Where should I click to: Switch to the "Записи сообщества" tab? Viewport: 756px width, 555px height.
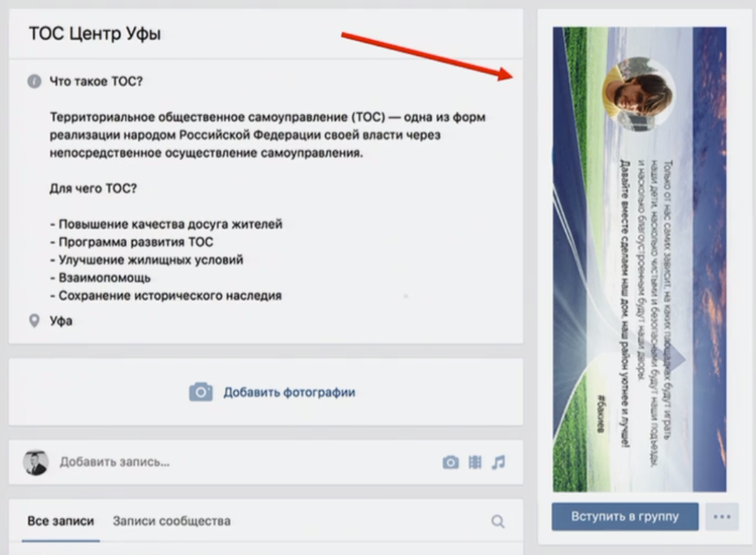(x=172, y=521)
